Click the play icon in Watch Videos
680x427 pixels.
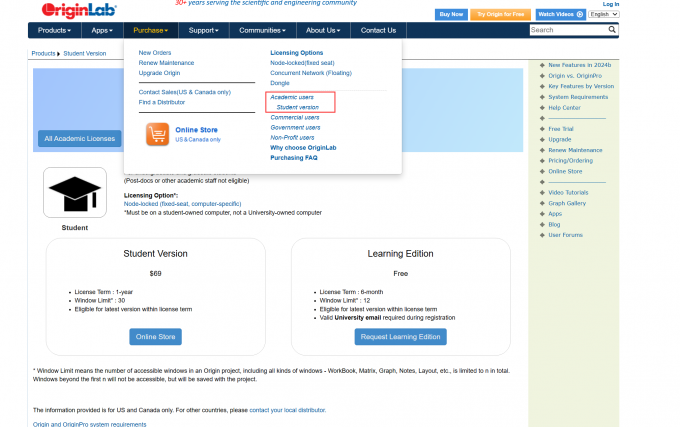[x=580, y=14]
